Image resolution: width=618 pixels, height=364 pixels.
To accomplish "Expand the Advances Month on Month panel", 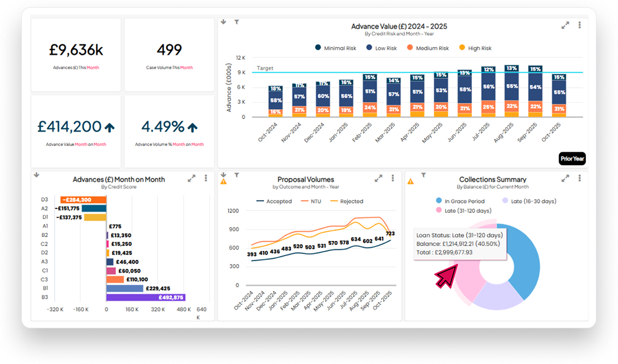I will pos(192,178).
